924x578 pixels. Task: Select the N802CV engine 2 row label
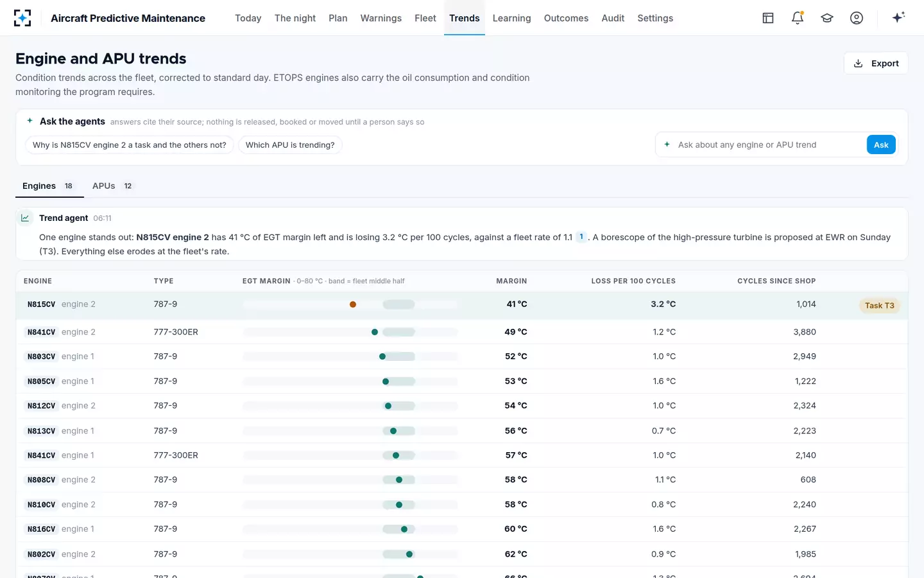[x=60, y=554]
